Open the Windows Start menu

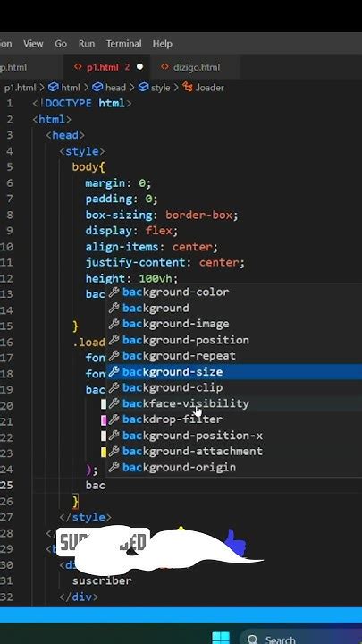tap(221, 638)
